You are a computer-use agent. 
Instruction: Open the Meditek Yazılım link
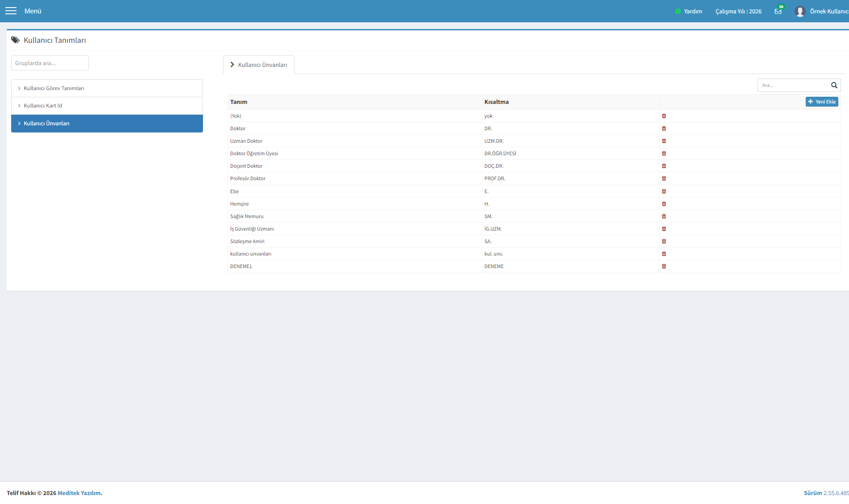(x=79, y=493)
